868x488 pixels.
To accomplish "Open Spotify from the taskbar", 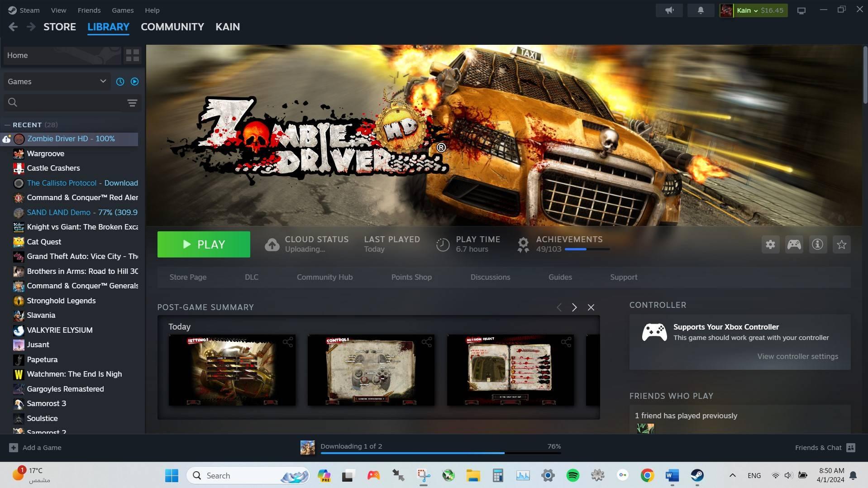I will (x=572, y=475).
